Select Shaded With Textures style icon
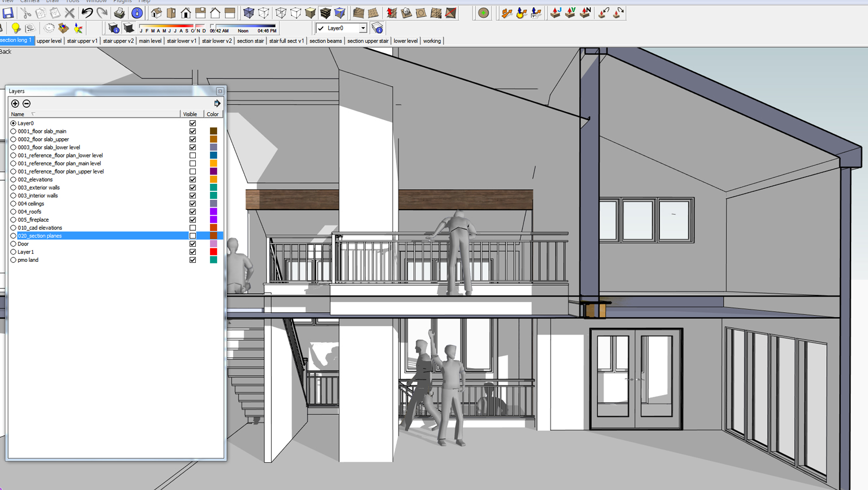The height and width of the screenshot is (490, 868). (x=325, y=12)
